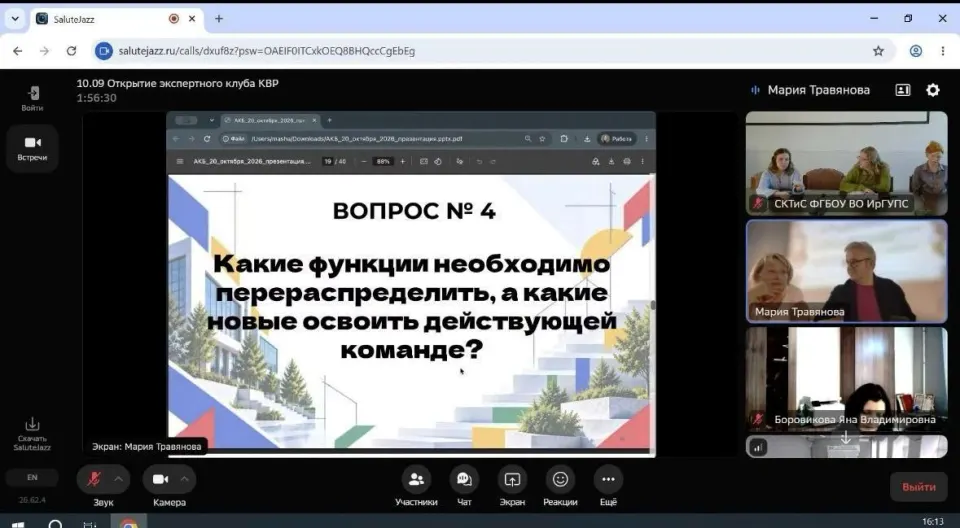Open a new browser tab
960x528 pixels.
219,19
